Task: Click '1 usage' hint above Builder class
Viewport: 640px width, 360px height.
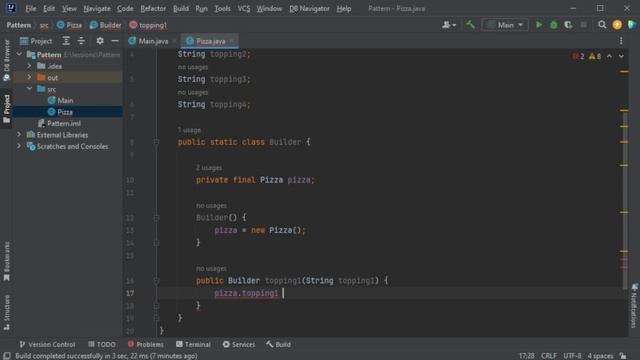Action: tap(189, 130)
